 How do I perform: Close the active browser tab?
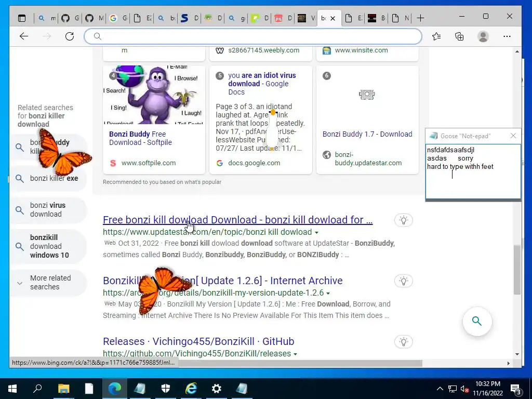click(333, 18)
